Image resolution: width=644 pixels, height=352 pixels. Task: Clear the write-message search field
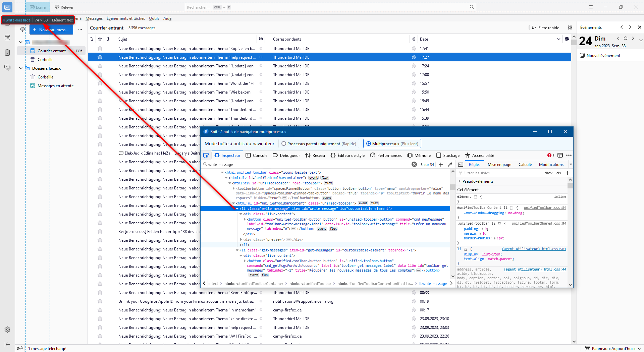[x=414, y=164]
